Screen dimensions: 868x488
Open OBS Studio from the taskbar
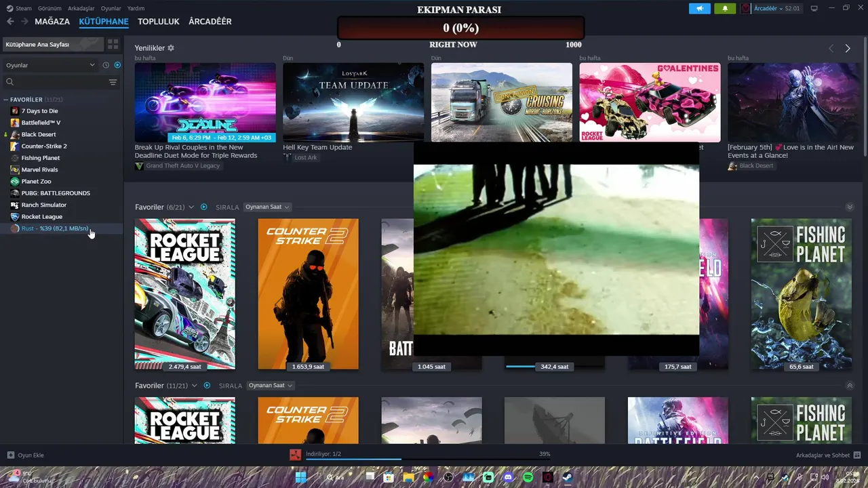pos(448,477)
